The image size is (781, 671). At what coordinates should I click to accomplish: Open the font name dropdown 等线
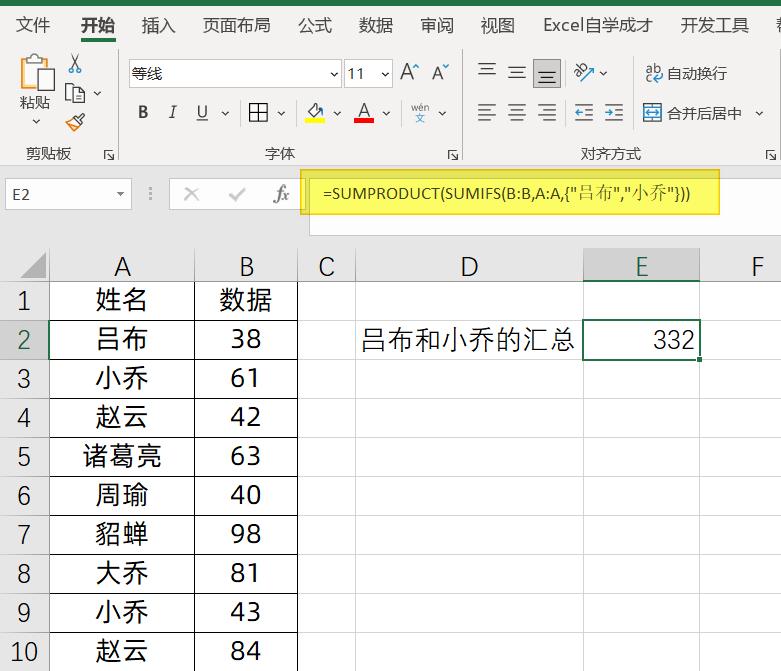point(334,74)
